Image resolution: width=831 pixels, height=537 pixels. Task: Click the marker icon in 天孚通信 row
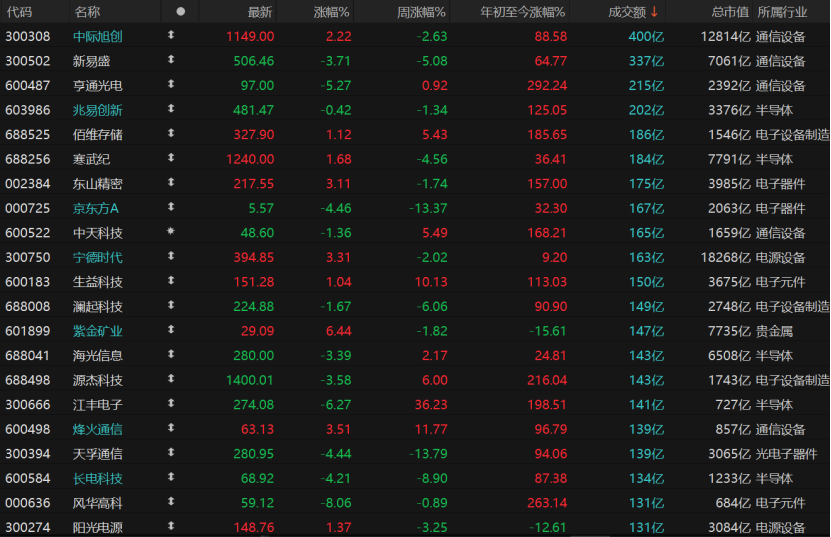point(171,452)
